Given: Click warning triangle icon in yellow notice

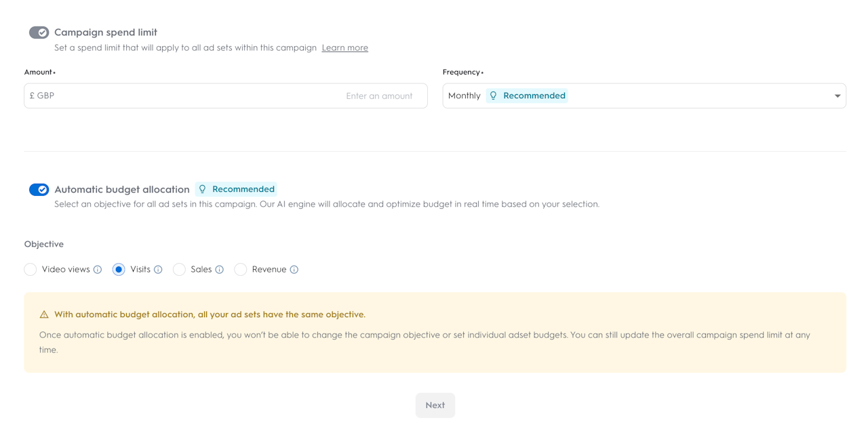Looking at the screenshot, I should (44, 314).
